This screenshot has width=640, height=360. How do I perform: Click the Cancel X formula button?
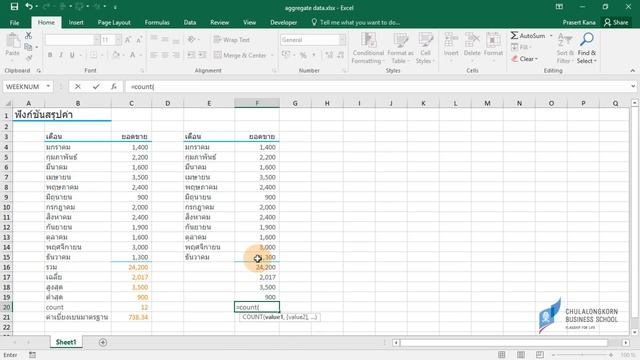tap(78, 87)
